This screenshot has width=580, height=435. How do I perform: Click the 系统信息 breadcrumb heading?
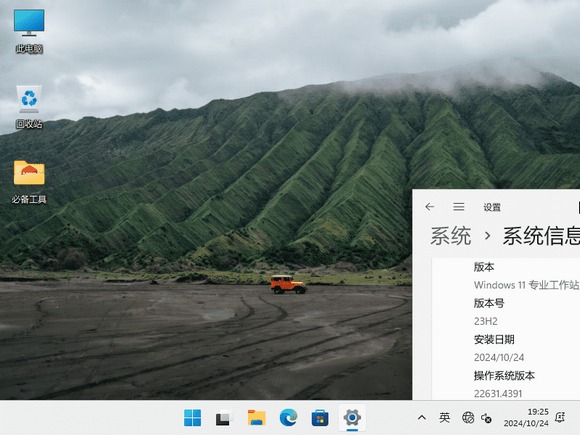pyautogui.click(x=541, y=236)
